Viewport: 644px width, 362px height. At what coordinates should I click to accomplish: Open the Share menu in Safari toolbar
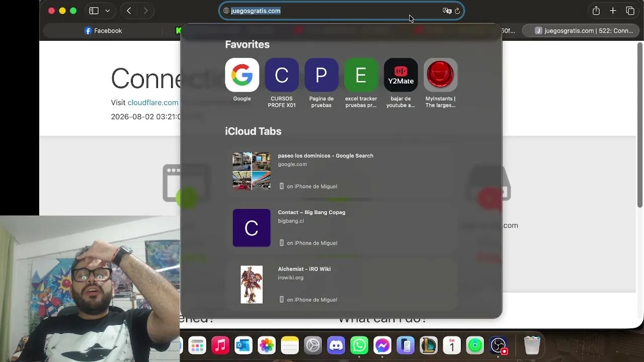(x=596, y=11)
